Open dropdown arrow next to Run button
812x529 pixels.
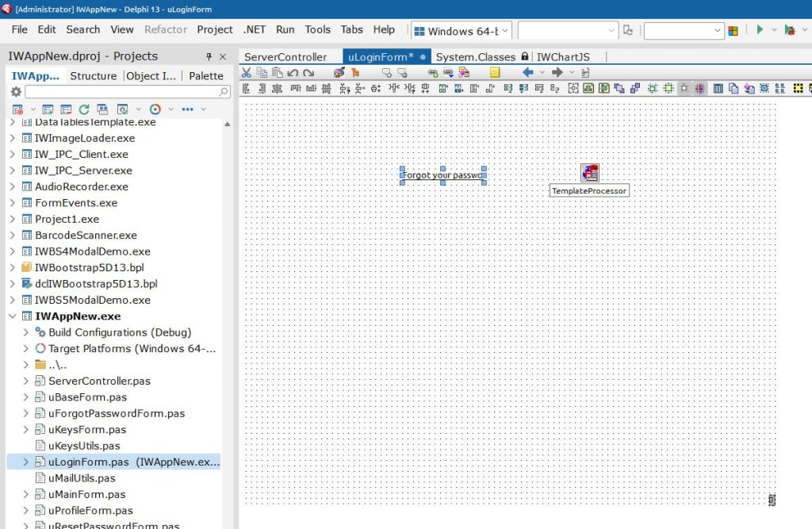774,30
